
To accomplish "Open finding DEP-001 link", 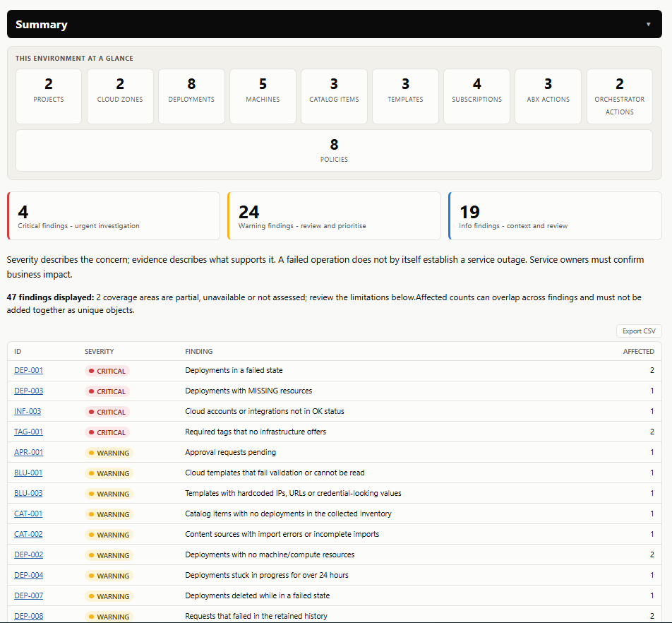I will tap(28, 370).
